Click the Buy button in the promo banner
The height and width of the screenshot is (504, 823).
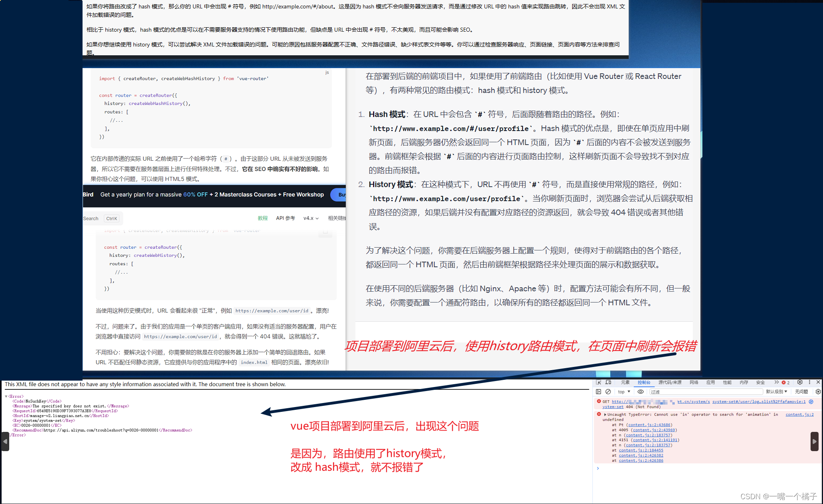[x=341, y=195]
